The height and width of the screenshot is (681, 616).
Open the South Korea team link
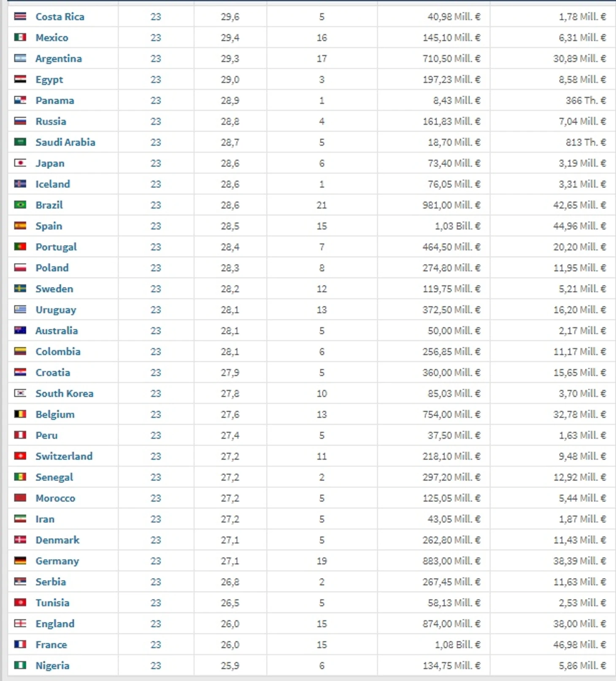coord(65,394)
